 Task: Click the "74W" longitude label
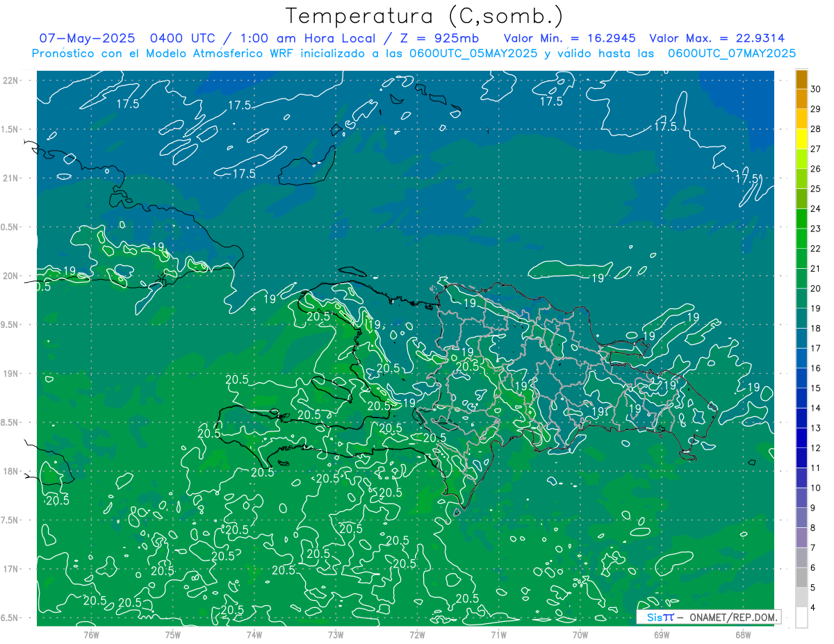tap(254, 634)
